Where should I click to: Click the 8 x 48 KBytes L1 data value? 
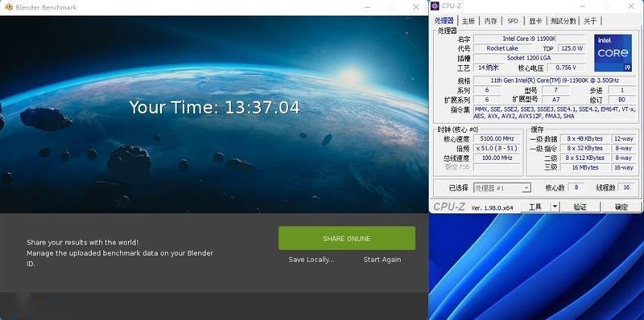click(585, 138)
